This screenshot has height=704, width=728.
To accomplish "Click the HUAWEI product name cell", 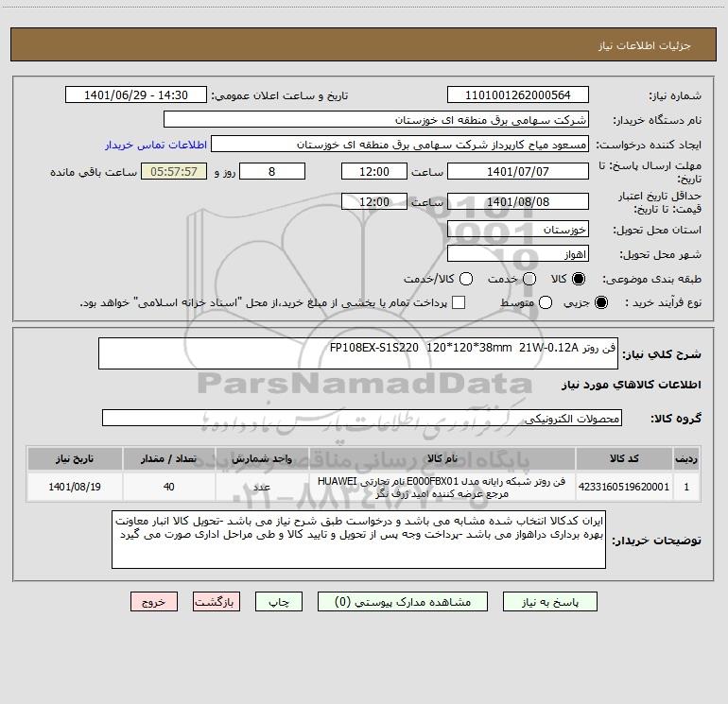I will 442,487.
